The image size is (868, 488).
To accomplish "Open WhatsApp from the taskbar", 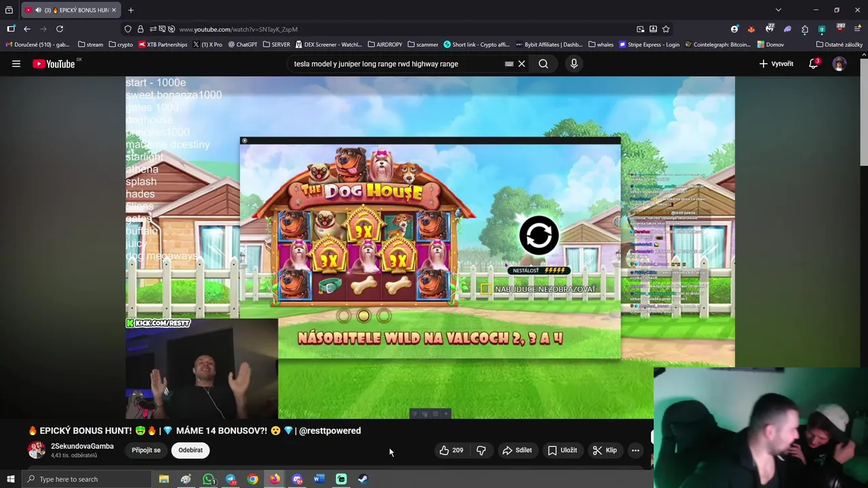I will tap(208, 479).
